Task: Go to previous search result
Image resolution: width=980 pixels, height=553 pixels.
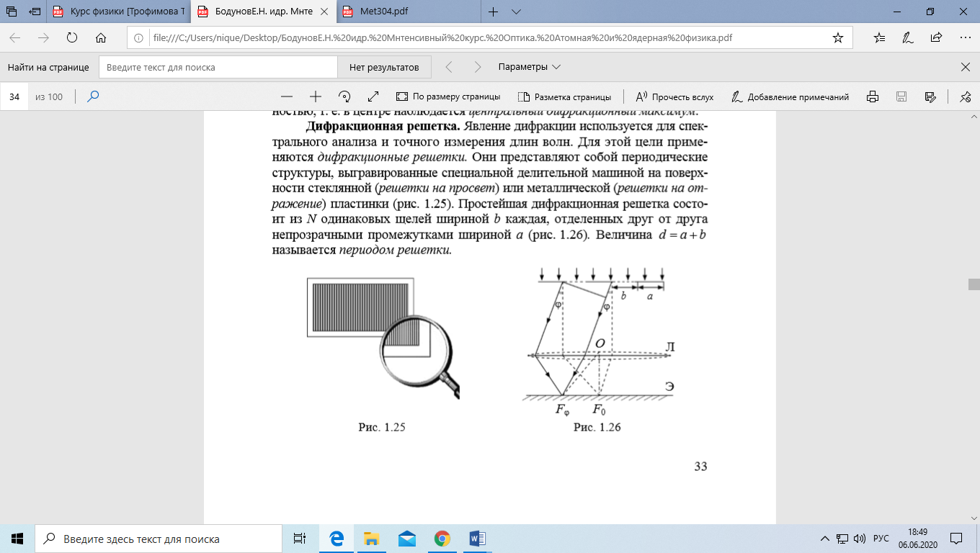Action: 449,67
